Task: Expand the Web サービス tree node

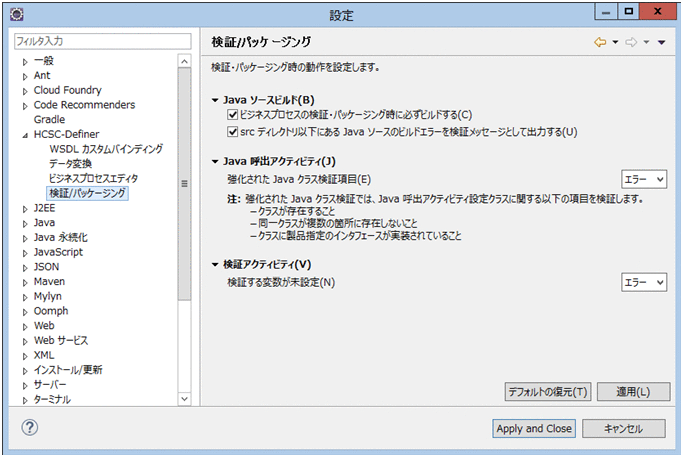Action: pyautogui.click(x=25, y=342)
